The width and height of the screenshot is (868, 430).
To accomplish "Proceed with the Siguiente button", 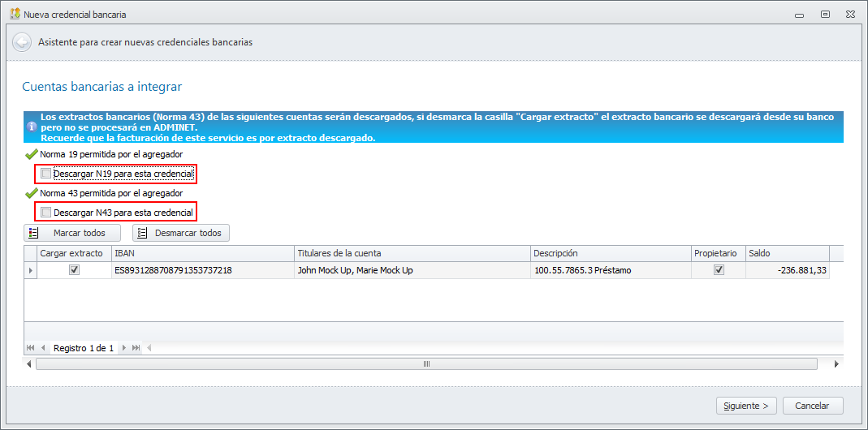I will coord(746,406).
